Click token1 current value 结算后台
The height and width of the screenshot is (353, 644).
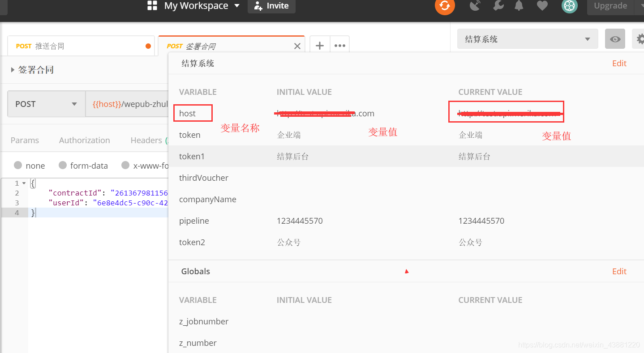click(474, 156)
